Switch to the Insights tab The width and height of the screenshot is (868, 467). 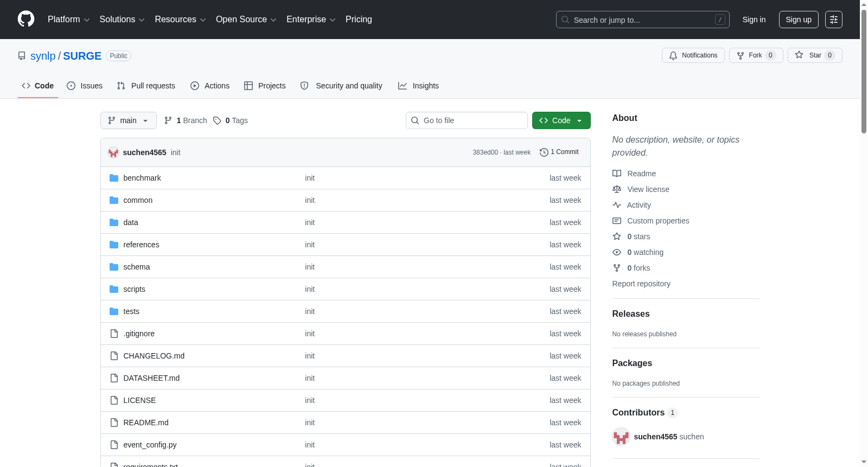click(x=418, y=86)
